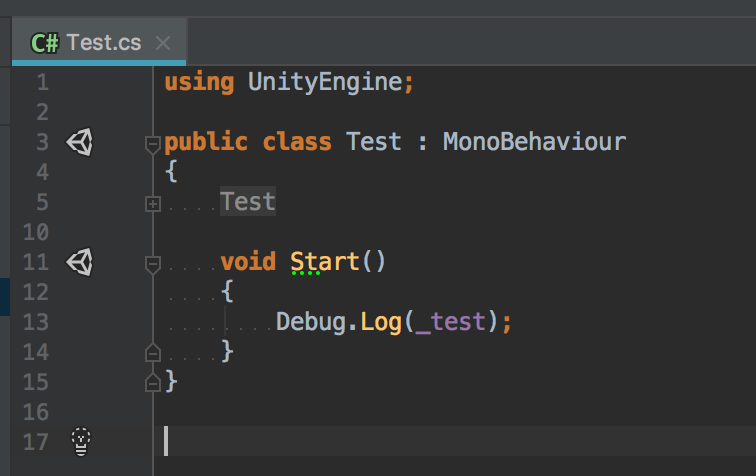The height and width of the screenshot is (476, 756).
Task: Click the class keyword
Action: point(297,142)
